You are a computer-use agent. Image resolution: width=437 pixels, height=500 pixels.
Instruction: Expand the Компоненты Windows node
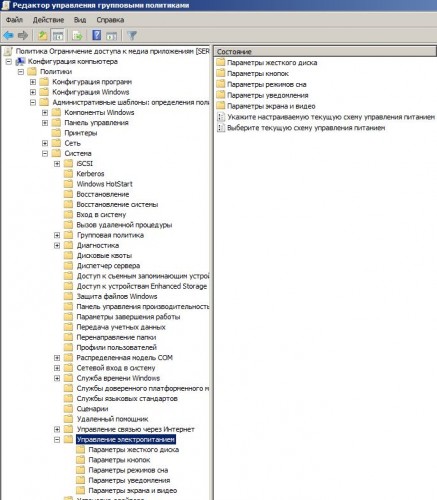[45, 113]
